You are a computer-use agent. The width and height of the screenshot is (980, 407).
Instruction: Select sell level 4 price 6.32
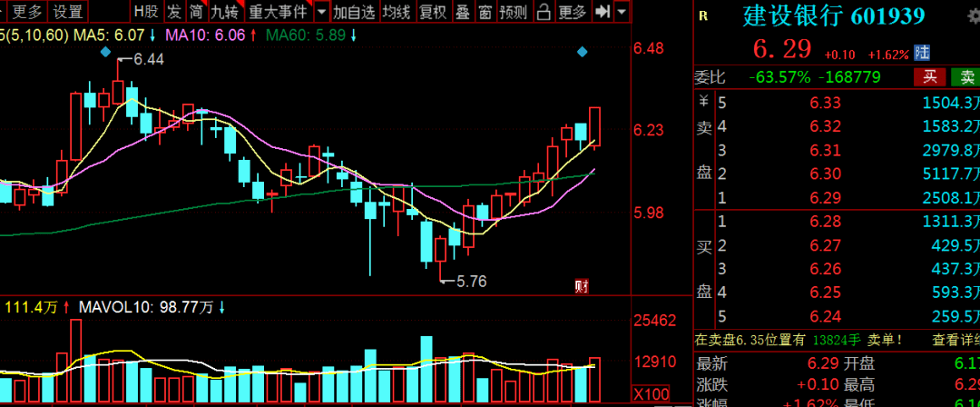826,126
